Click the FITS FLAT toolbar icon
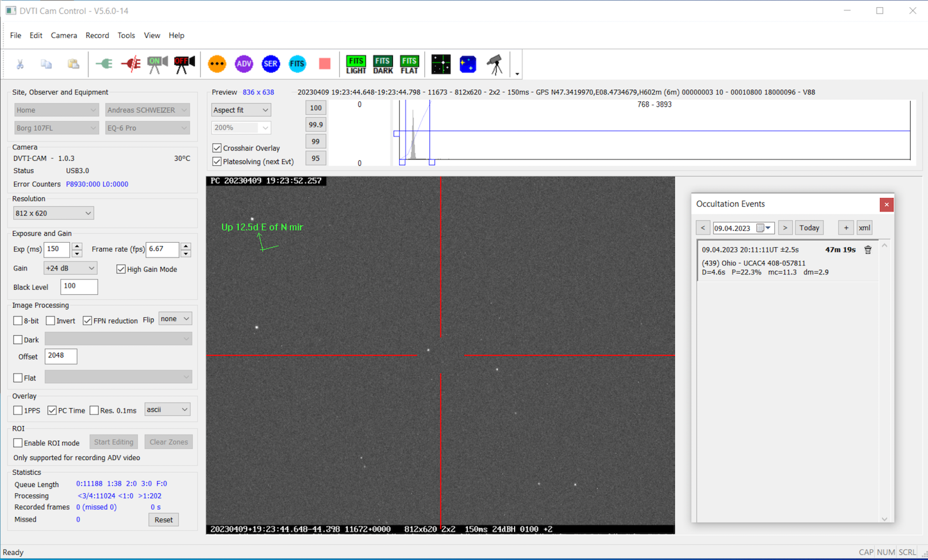The image size is (928, 560). coord(410,64)
